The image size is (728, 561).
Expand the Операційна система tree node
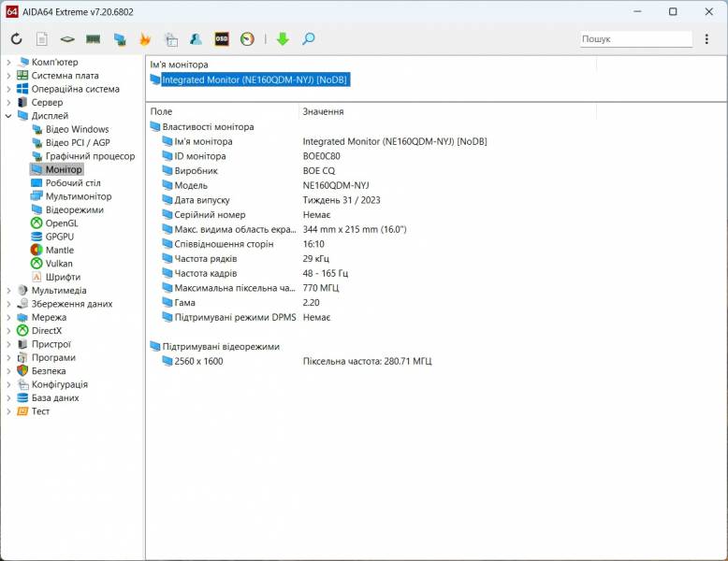point(8,89)
